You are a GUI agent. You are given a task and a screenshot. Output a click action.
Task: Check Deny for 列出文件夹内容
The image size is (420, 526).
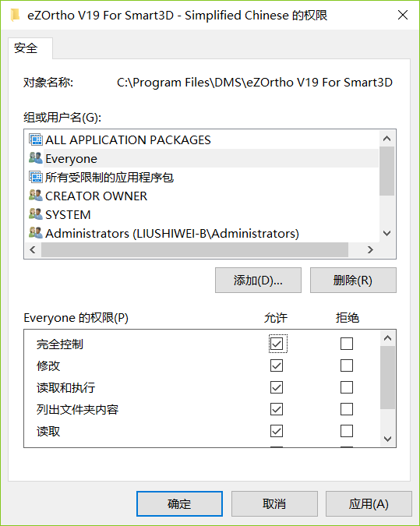tap(347, 409)
